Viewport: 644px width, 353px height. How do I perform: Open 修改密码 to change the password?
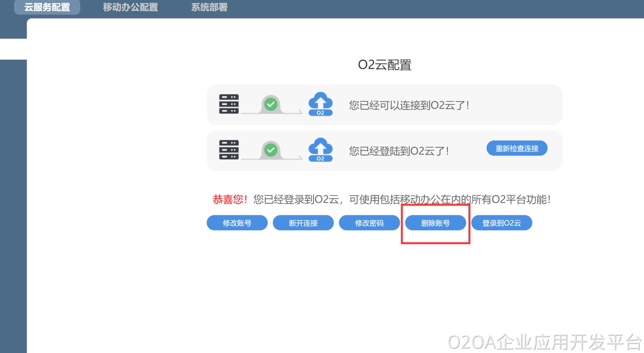(369, 223)
